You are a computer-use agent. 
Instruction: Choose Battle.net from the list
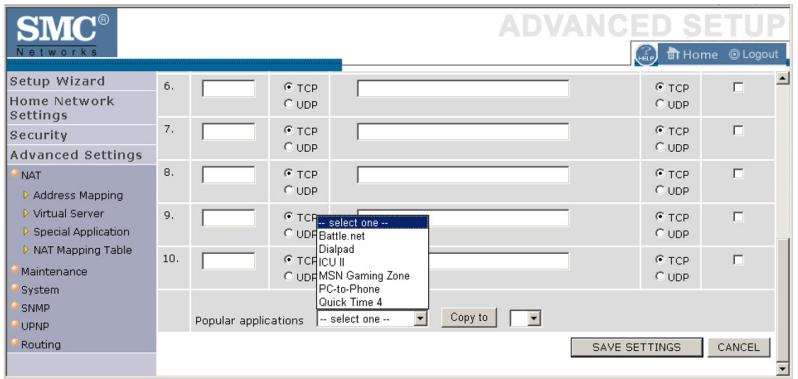tap(373, 236)
